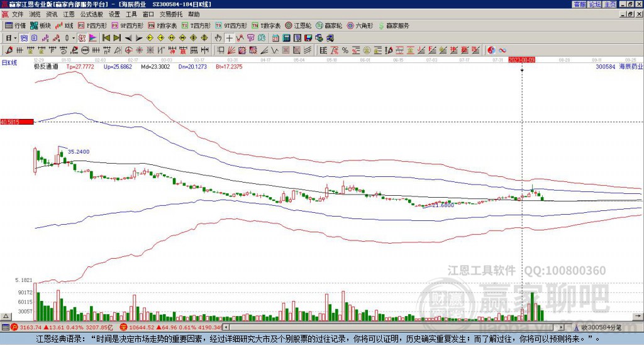Jump to last bar with skip-forward icon
Viewport: 644px width, 345px height.
(x=117, y=38)
